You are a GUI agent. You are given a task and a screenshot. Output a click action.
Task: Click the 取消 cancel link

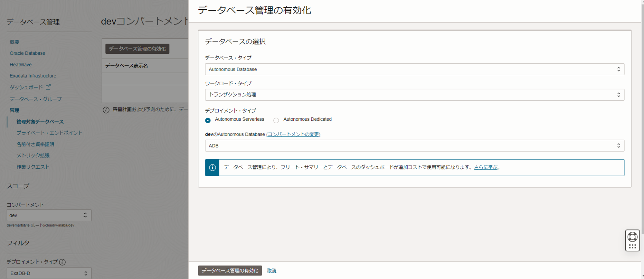click(272, 271)
